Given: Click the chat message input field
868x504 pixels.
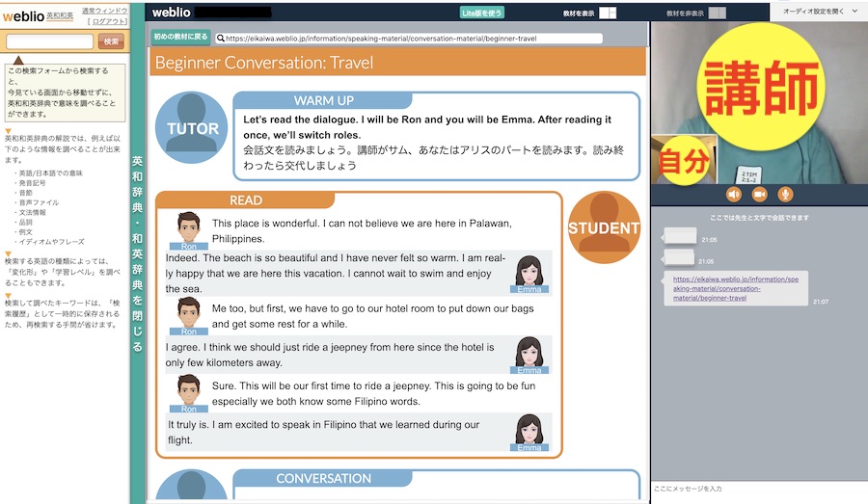Looking at the screenshot, I should (x=758, y=490).
